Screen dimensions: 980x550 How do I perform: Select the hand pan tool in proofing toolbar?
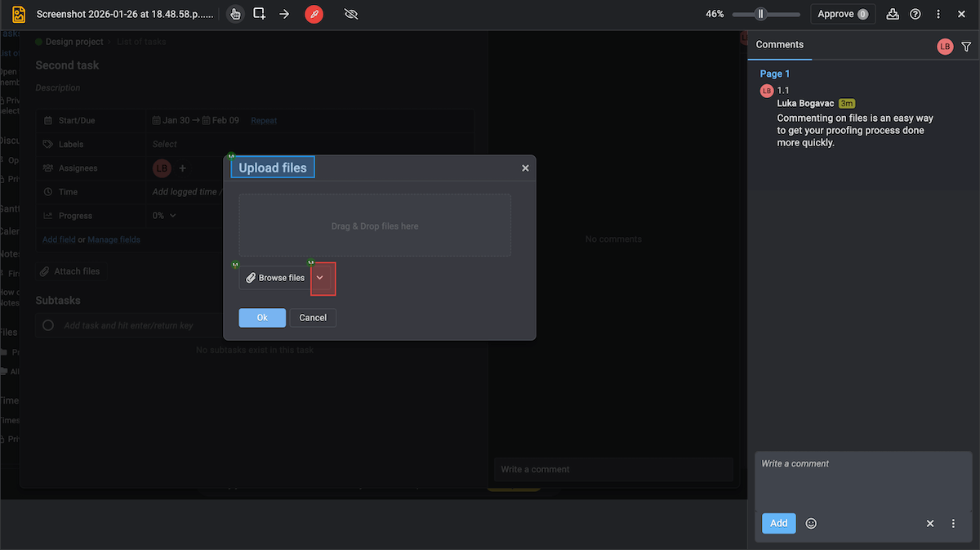click(235, 14)
